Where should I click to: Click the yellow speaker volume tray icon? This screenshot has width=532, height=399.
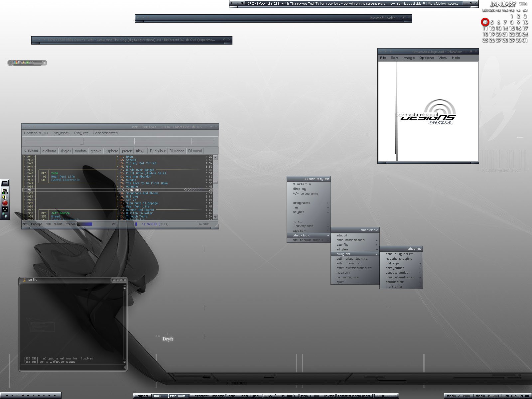[x=5, y=197]
